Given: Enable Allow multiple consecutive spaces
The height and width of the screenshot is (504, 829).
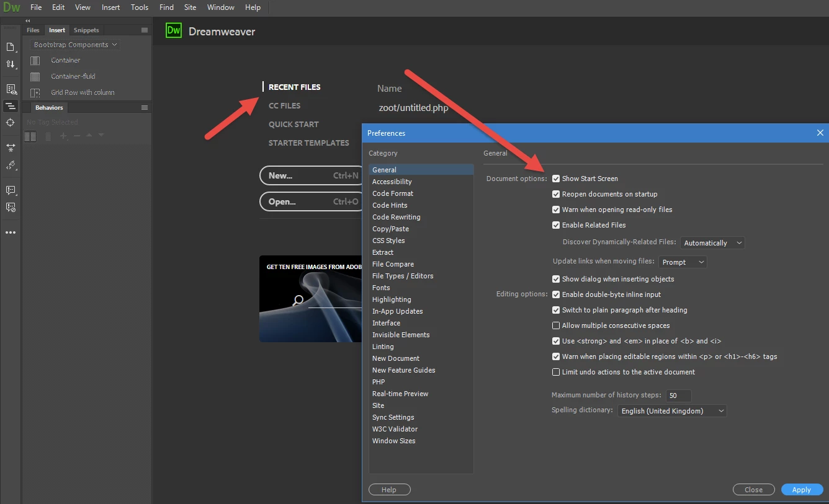Looking at the screenshot, I should [x=556, y=325].
